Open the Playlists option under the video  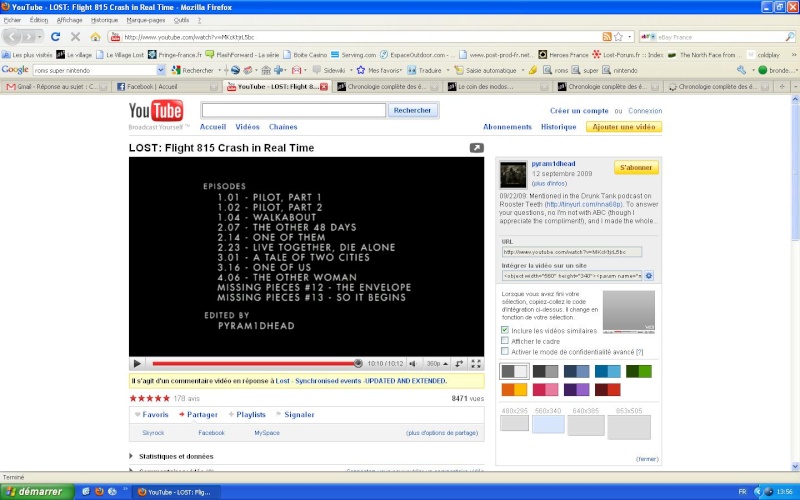pos(247,414)
